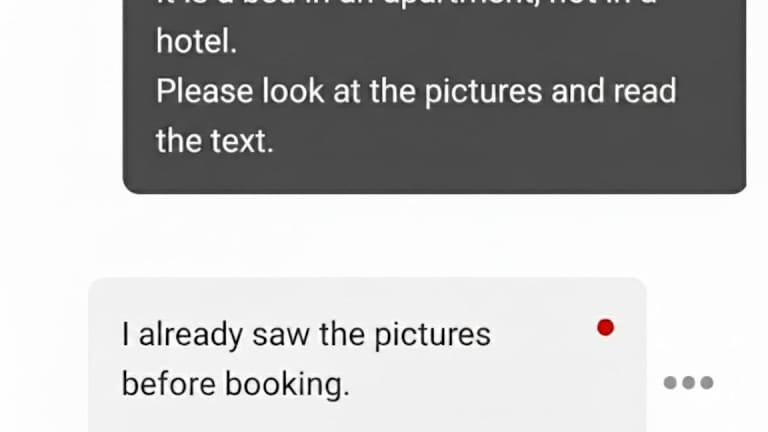Screen dimensions: 768x432
Task: Click the word "booking." in the reply
Action: coord(288,385)
